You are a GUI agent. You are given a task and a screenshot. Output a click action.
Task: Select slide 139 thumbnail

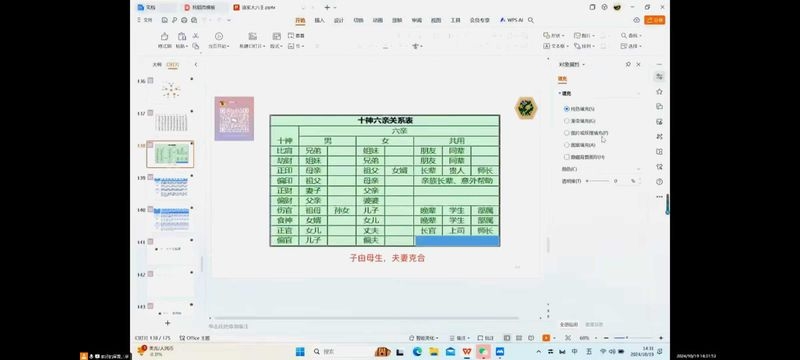click(171, 187)
